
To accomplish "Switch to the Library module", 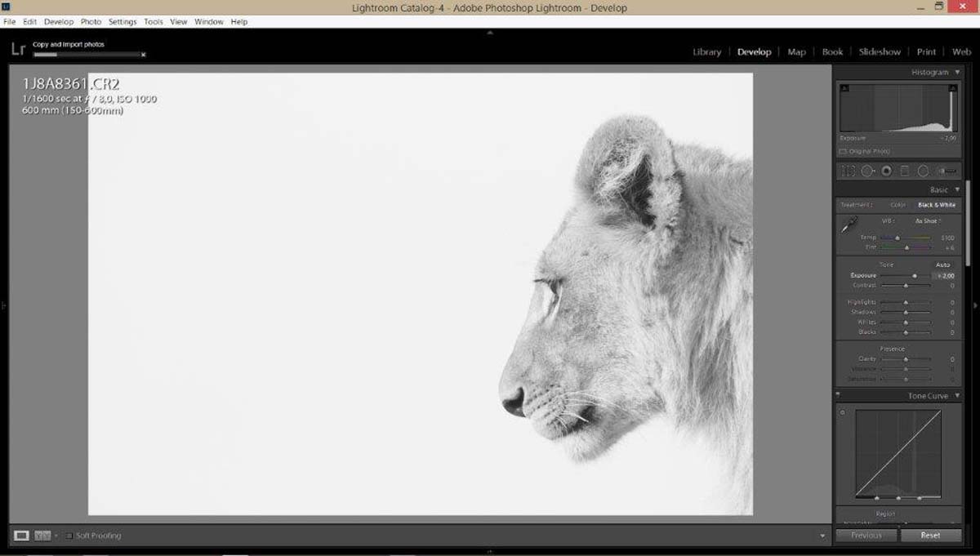I will coord(707,51).
